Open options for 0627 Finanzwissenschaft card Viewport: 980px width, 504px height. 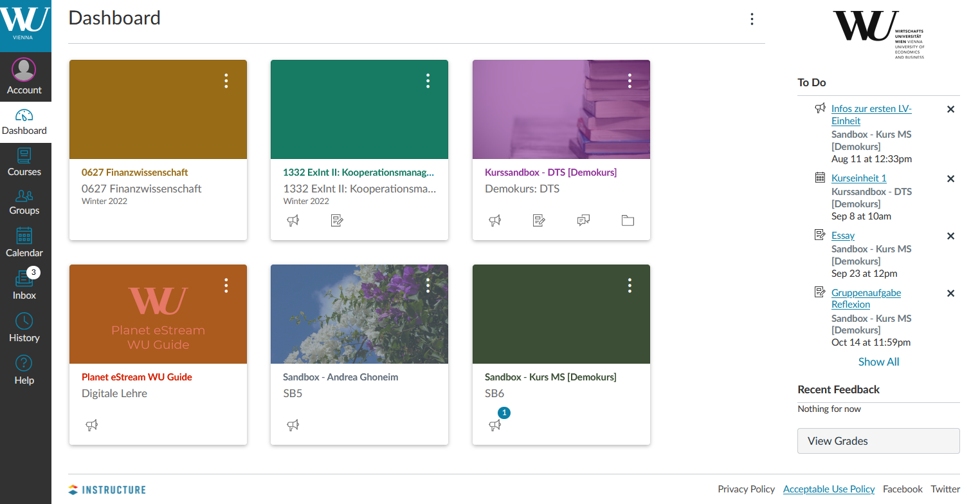(226, 80)
